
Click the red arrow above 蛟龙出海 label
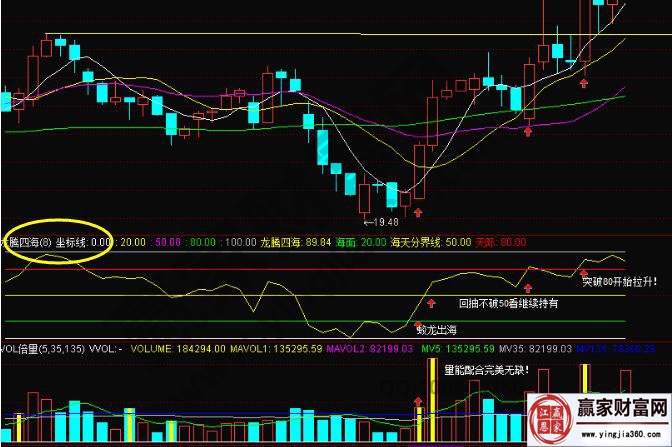pos(416,323)
